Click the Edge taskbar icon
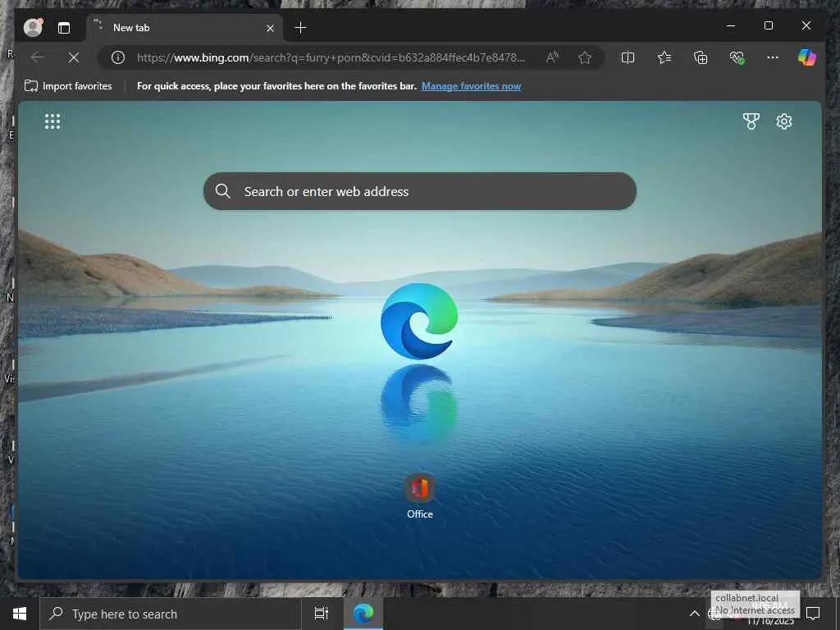Viewport: 840px width, 630px height. click(363, 614)
